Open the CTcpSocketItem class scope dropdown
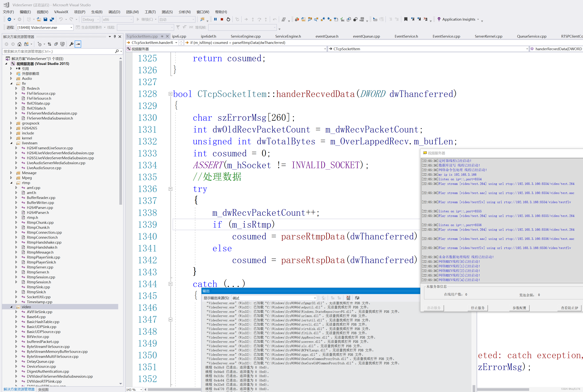Image resolution: width=583 pixels, height=392 pixels. (429, 49)
